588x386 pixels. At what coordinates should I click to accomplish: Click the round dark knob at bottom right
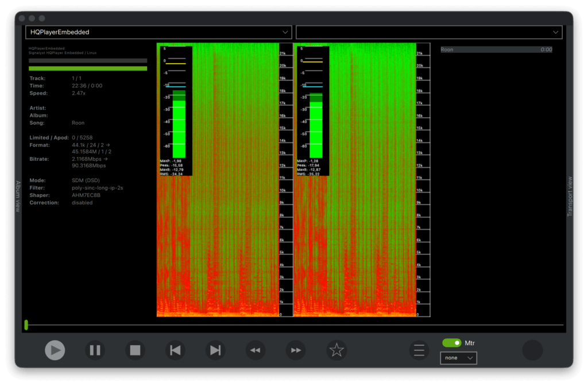[532, 350]
